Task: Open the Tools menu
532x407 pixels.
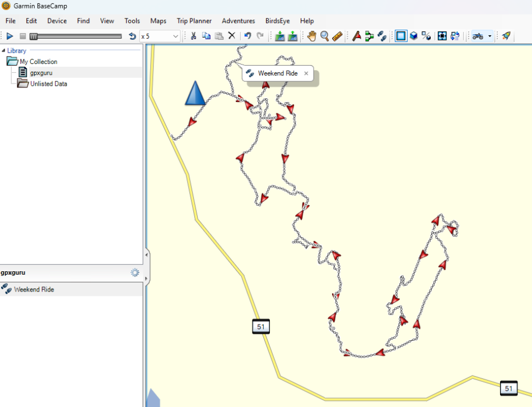Action: pyautogui.click(x=132, y=21)
